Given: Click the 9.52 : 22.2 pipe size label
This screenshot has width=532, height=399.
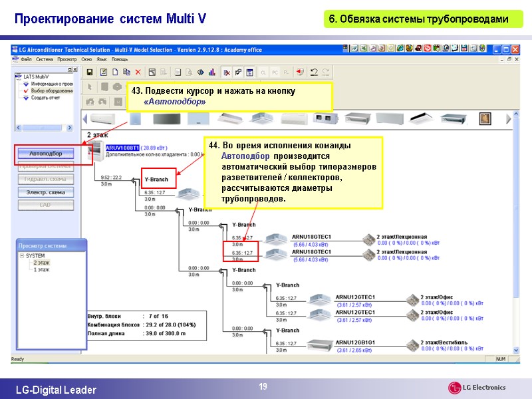Looking at the screenshot, I should pyautogui.click(x=111, y=178).
